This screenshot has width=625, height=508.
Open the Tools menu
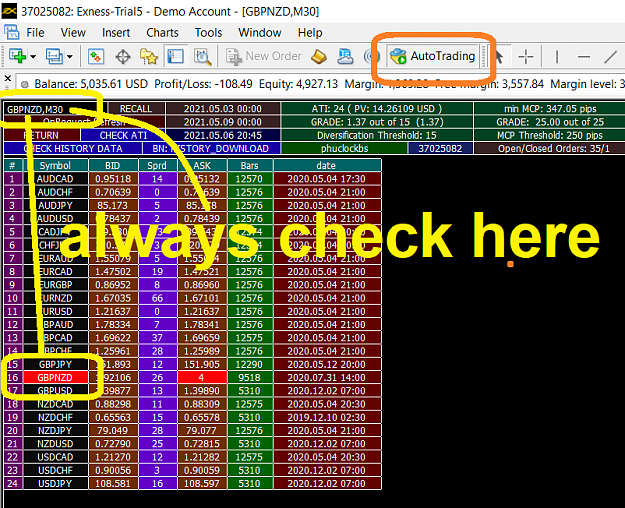click(208, 32)
